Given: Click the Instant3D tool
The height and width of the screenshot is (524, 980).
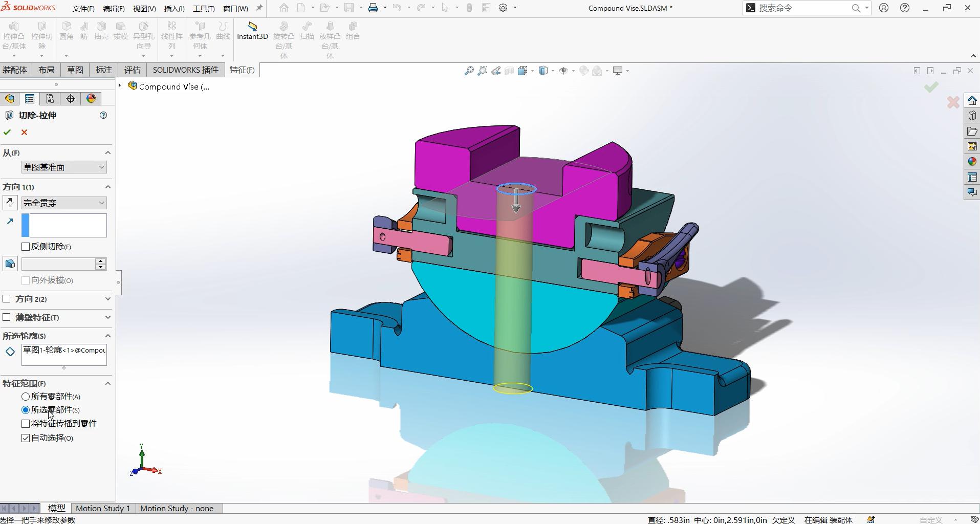Looking at the screenshot, I should pos(252,31).
